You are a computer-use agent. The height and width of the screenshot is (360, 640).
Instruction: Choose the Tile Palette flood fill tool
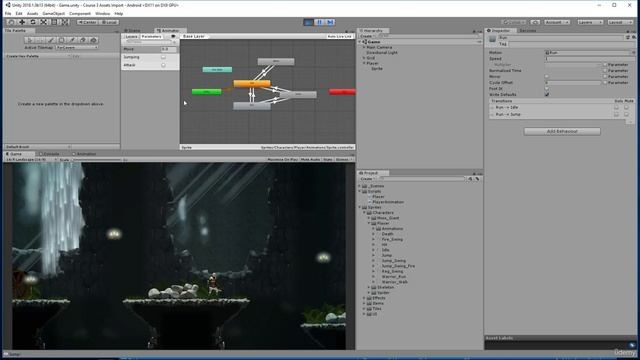[93, 40]
